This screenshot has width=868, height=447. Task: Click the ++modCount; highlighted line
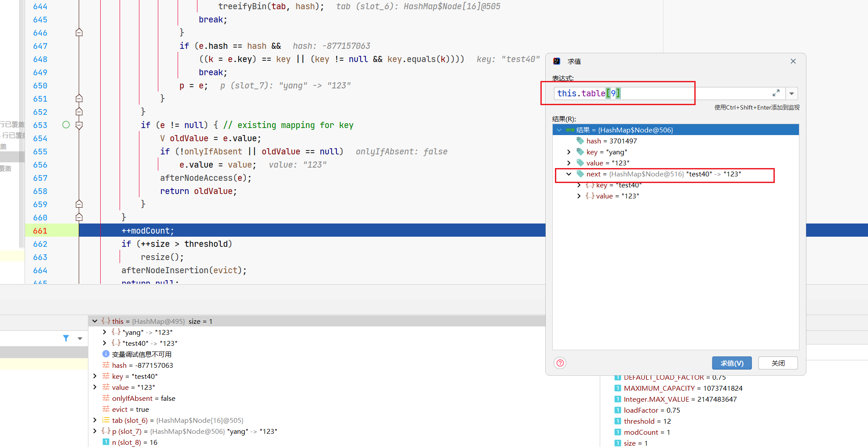pos(148,231)
